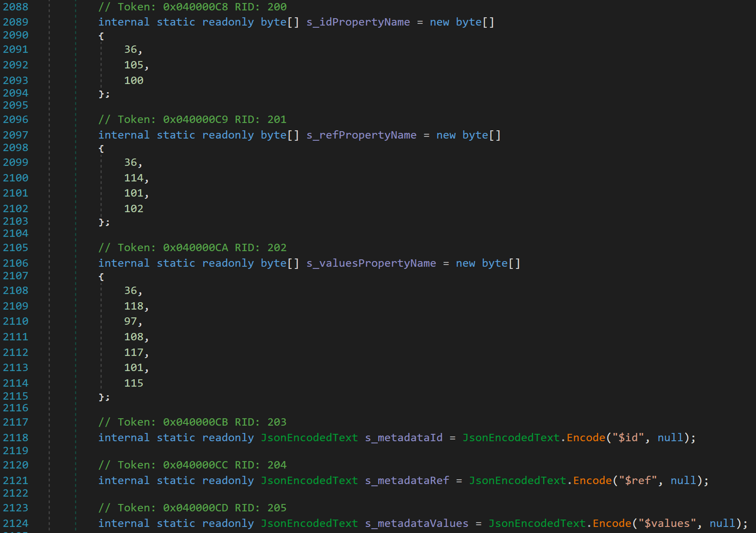The image size is (756, 533).
Task: Click the value 36 on line 2099
Action: (130, 163)
